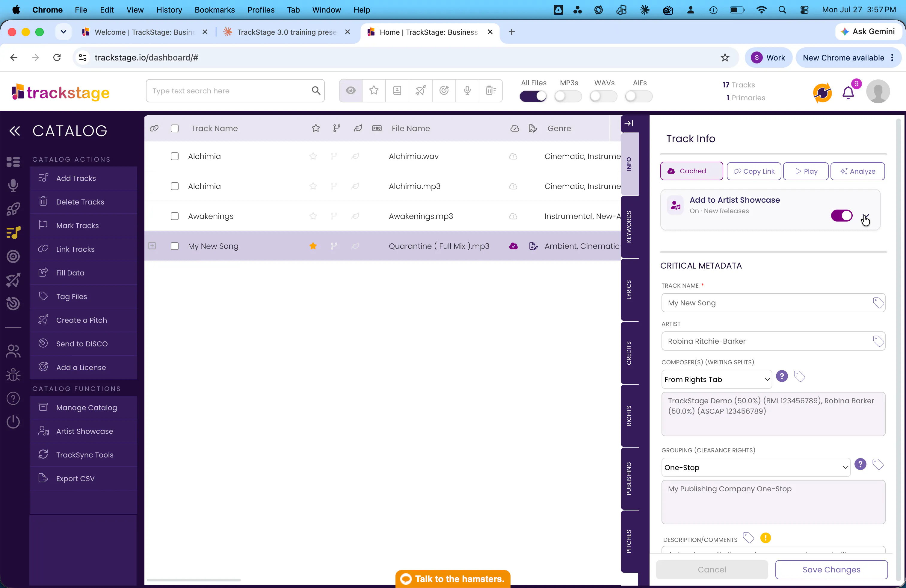
Task: Click the left rail catalog music-list icon
Action: (x=13, y=232)
